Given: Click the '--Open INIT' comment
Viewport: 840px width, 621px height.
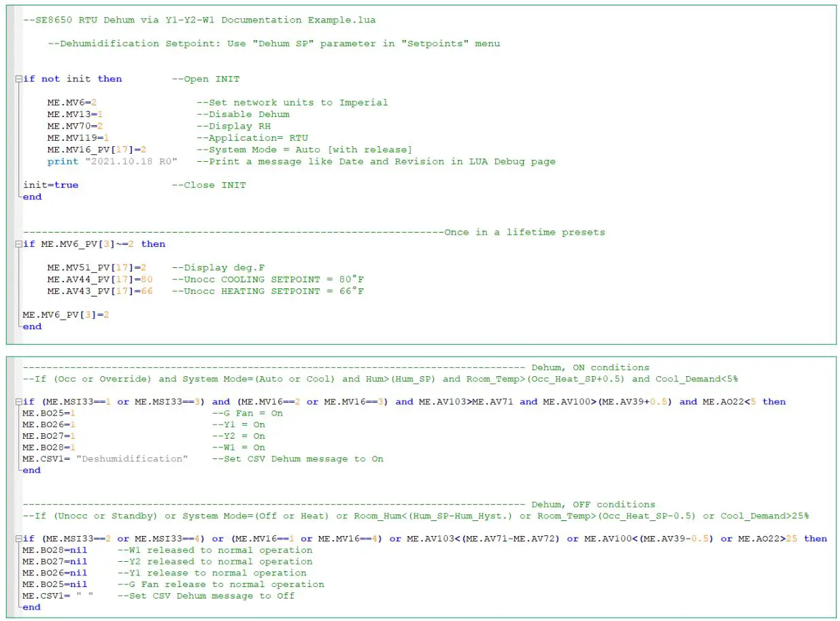Looking at the screenshot, I should pyautogui.click(x=205, y=79).
